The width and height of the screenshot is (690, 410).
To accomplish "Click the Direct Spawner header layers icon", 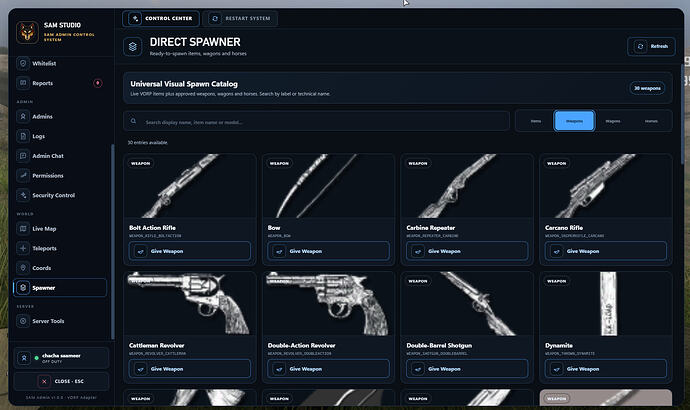I will click(132, 47).
